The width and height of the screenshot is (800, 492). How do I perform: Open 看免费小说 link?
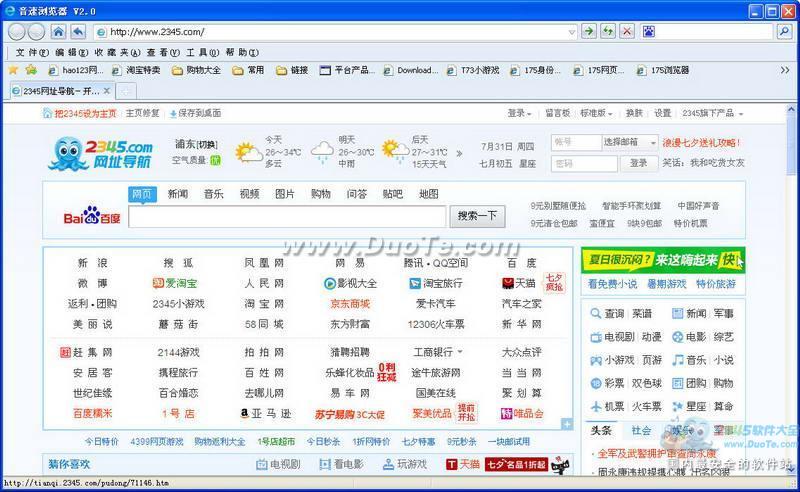612,284
